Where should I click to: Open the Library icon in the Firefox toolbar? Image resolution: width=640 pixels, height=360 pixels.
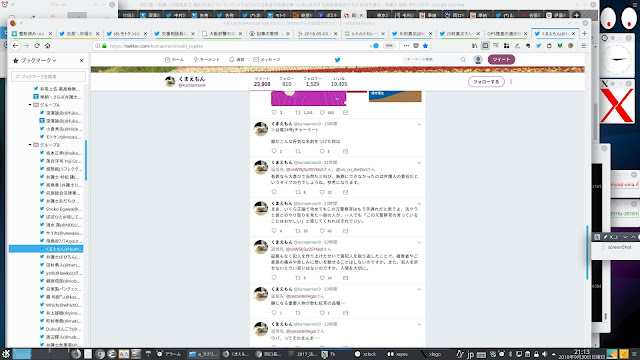[474, 46]
